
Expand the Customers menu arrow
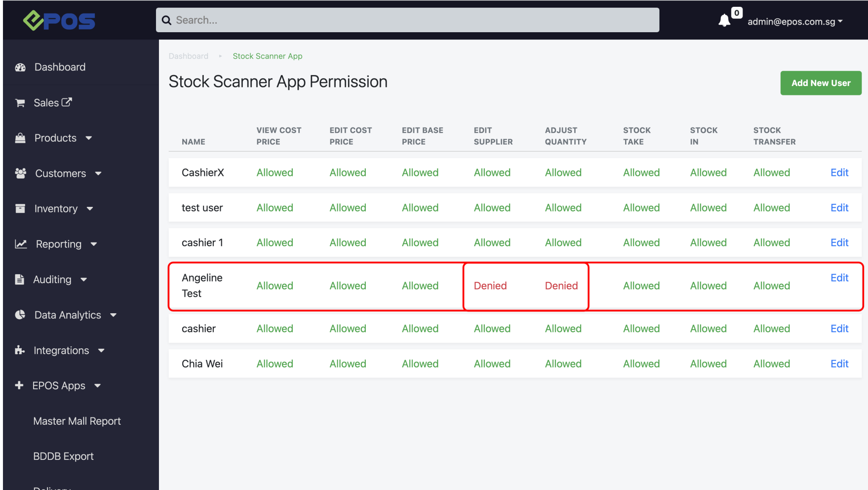[x=98, y=173]
